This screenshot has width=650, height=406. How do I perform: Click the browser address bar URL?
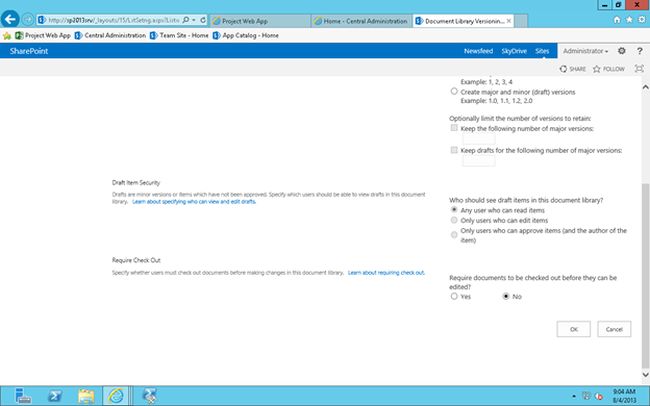point(114,20)
